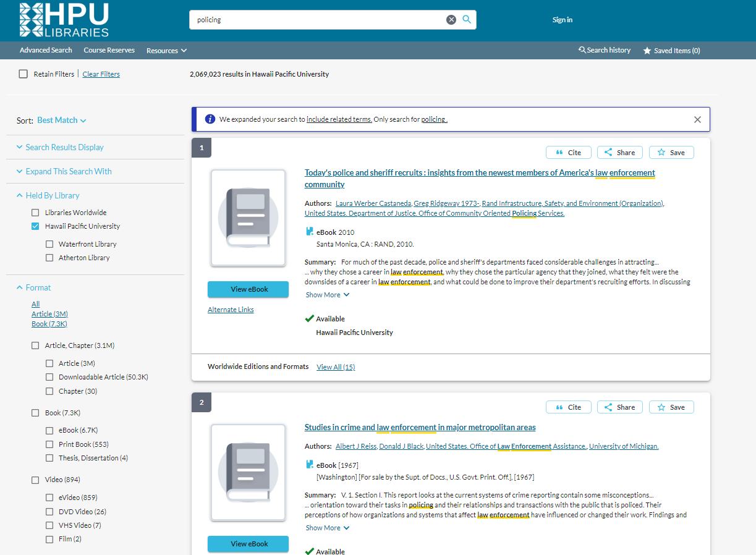The image size is (756, 555).
Task: Click eBook format icon in result 1
Action: click(310, 232)
